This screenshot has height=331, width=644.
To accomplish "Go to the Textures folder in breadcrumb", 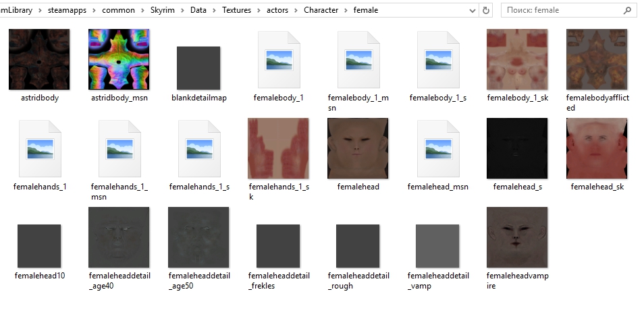I will [x=236, y=10].
